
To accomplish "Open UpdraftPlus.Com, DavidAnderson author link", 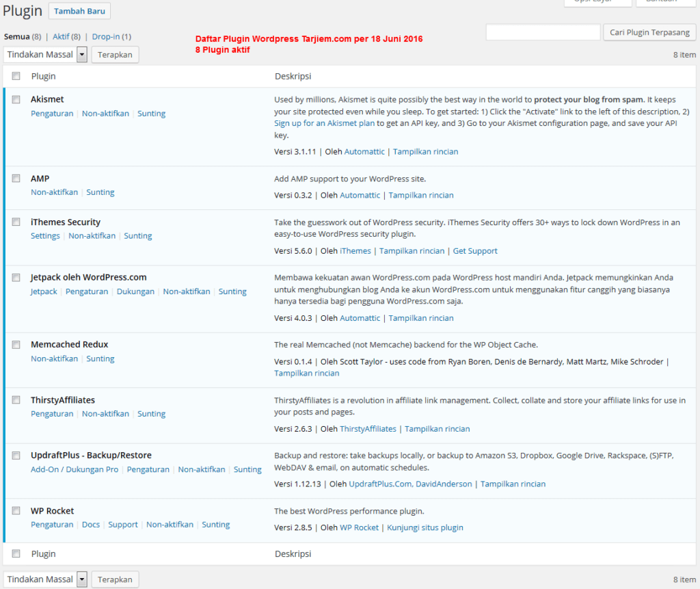I will point(410,484).
